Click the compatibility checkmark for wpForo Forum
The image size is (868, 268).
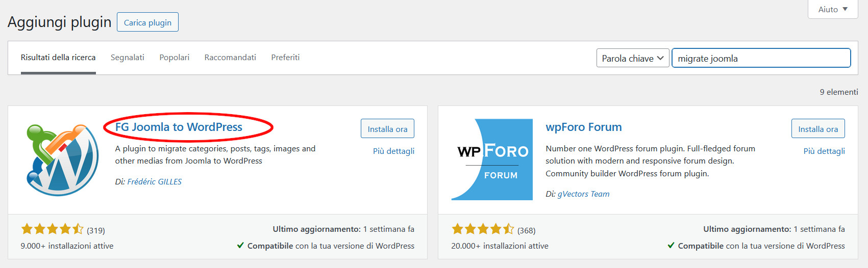point(671,246)
